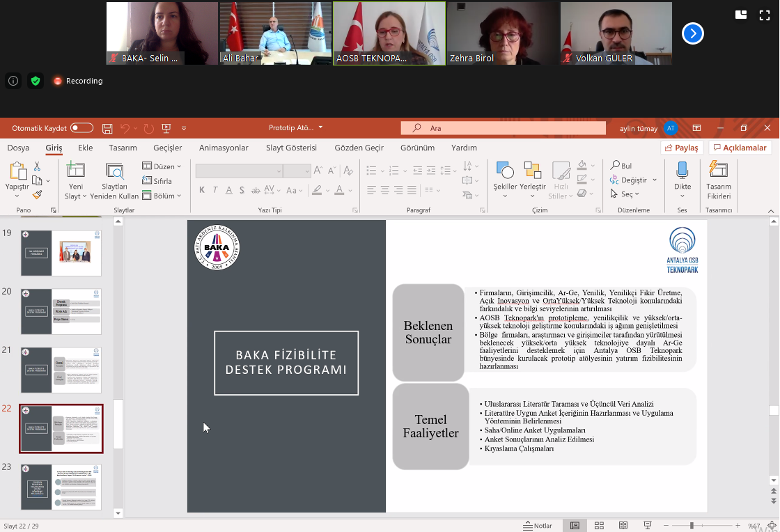The height and width of the screenshot is (532, 780).
Task: Toggle the Otomatik Kaydet switch
Action: click(81, 128)
